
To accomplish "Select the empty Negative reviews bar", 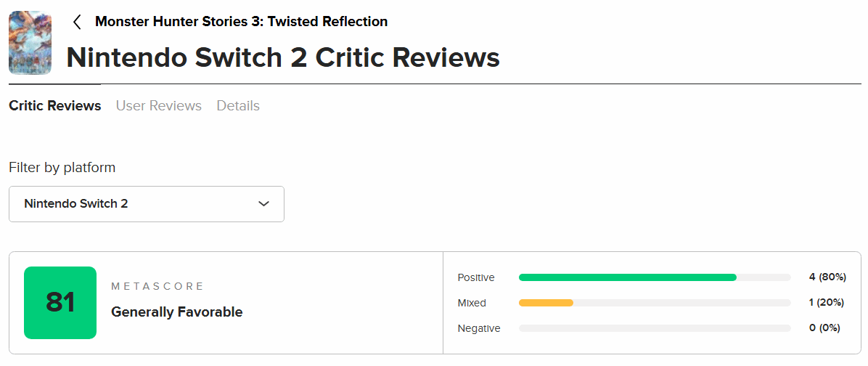I will [x=655, y=328].
